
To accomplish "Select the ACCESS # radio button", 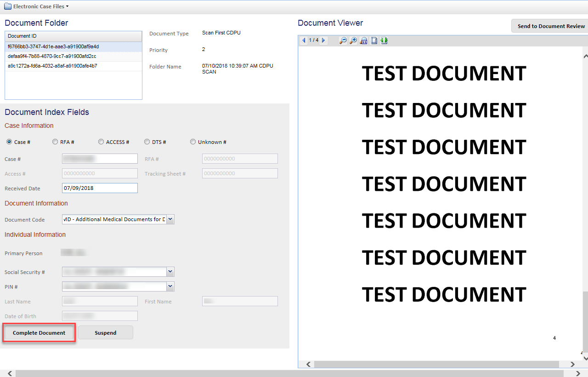I will click(x=101, y=142).
